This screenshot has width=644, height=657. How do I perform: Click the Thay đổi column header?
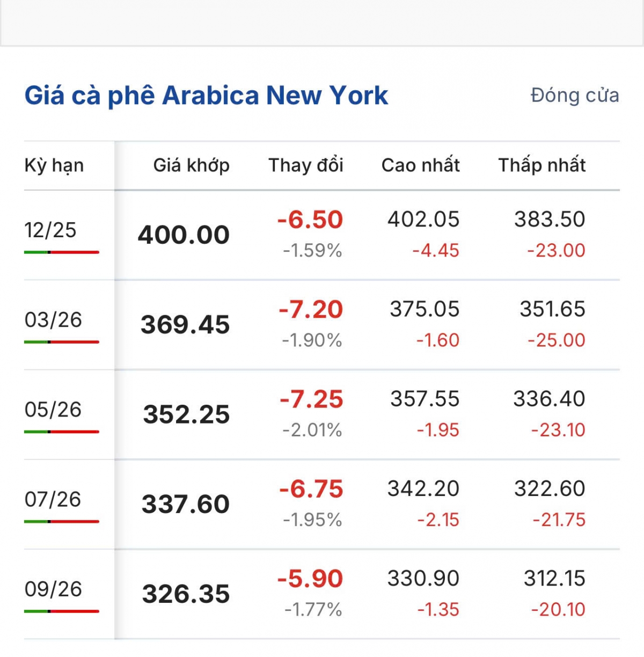pyautogui.click(x=306, y=165)
